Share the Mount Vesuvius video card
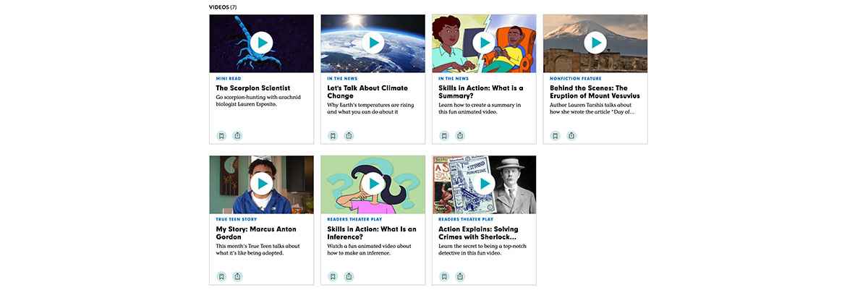Image resolution: width=868 pixels, height=290 pixels. tap(571, 136)
